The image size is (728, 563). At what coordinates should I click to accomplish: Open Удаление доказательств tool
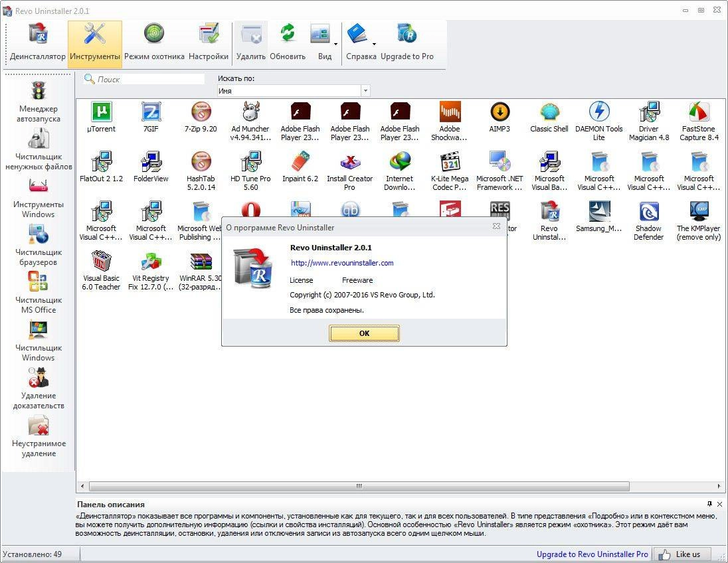coord(39,388)
